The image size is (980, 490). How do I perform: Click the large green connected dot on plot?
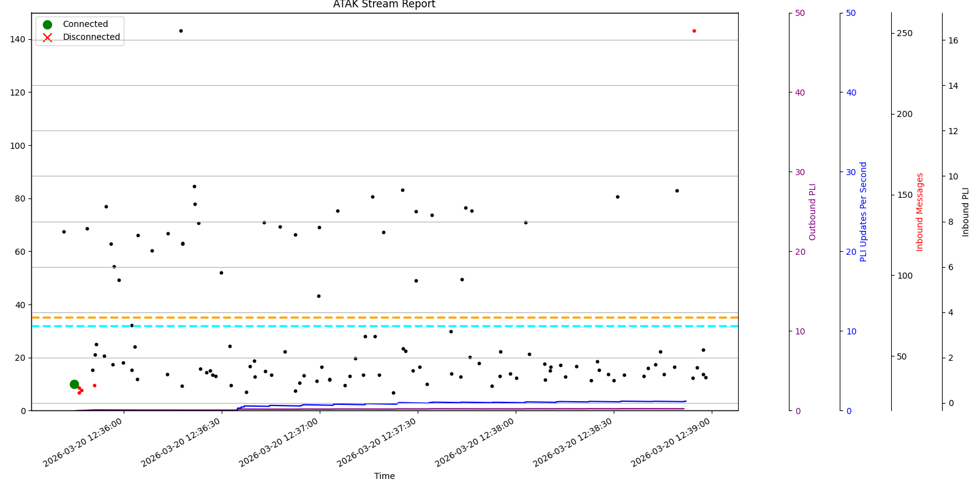point(74,384)
